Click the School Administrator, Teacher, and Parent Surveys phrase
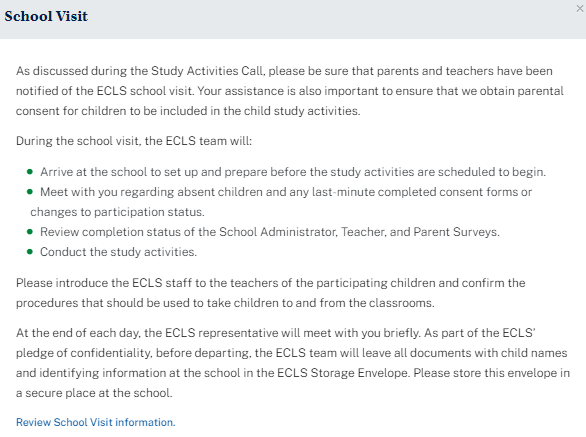586x437 pixels. pyautogui.click(x=359, y=232)
